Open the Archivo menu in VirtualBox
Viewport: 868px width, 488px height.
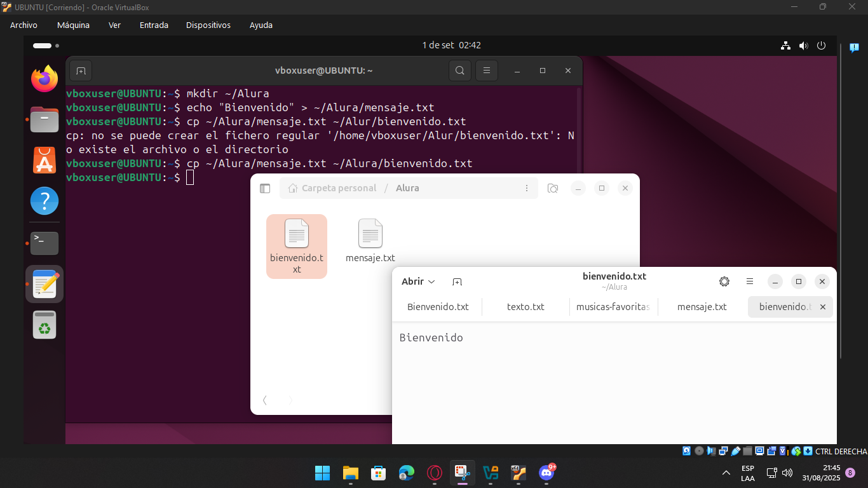tap(24, 25)
